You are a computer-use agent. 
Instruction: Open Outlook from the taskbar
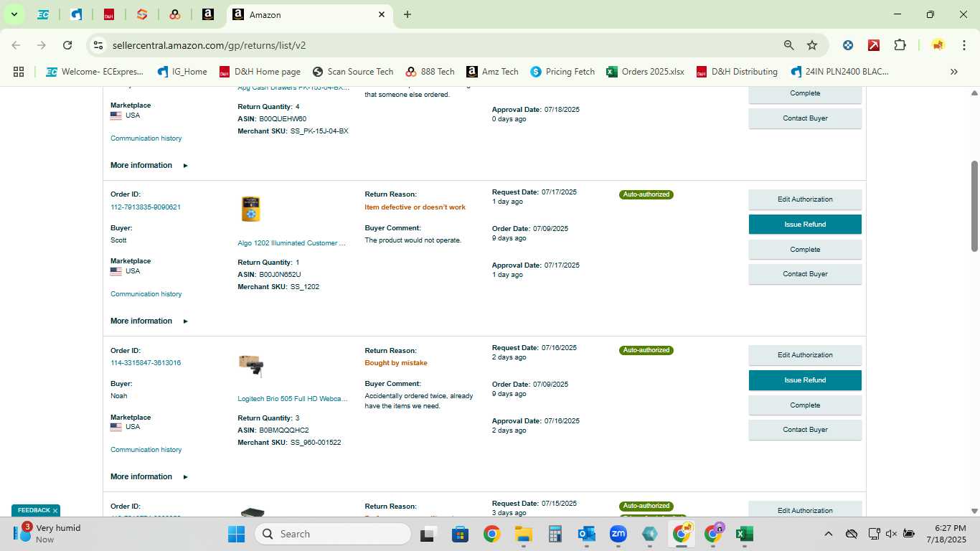(586, 534)
